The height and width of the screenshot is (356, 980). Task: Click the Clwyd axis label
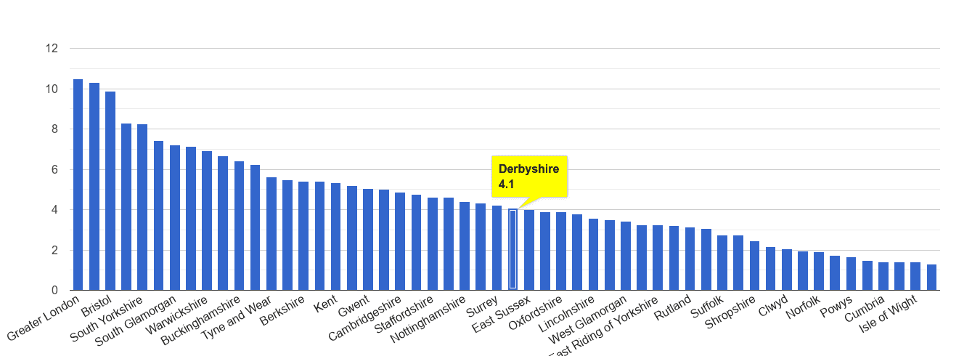[772, 305]
